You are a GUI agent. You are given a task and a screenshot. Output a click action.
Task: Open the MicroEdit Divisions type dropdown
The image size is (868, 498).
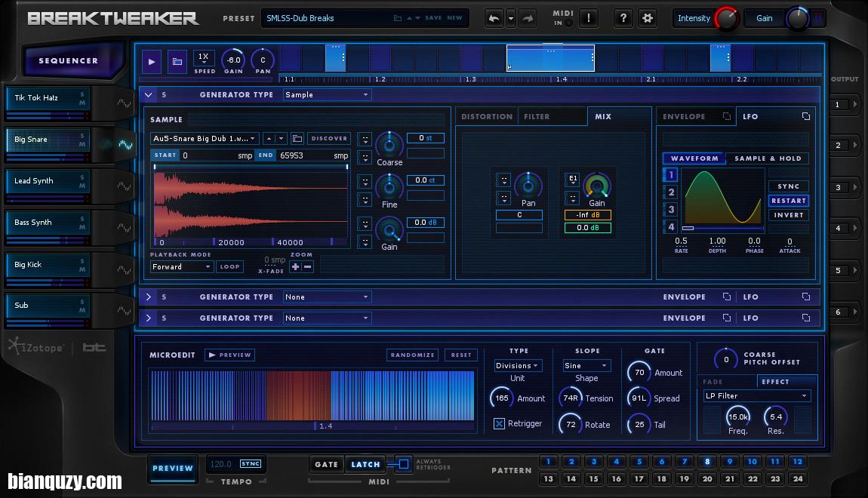click(518, 366)
